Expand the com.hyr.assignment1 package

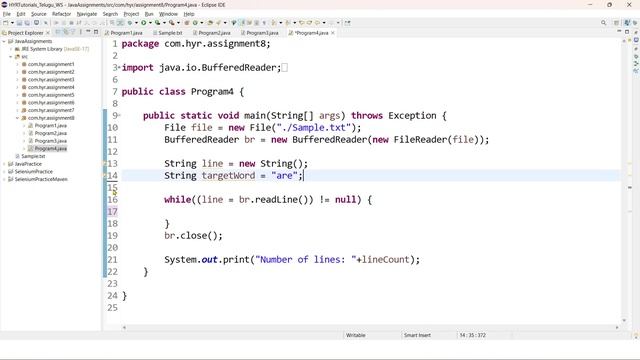(x=18, y=64)
